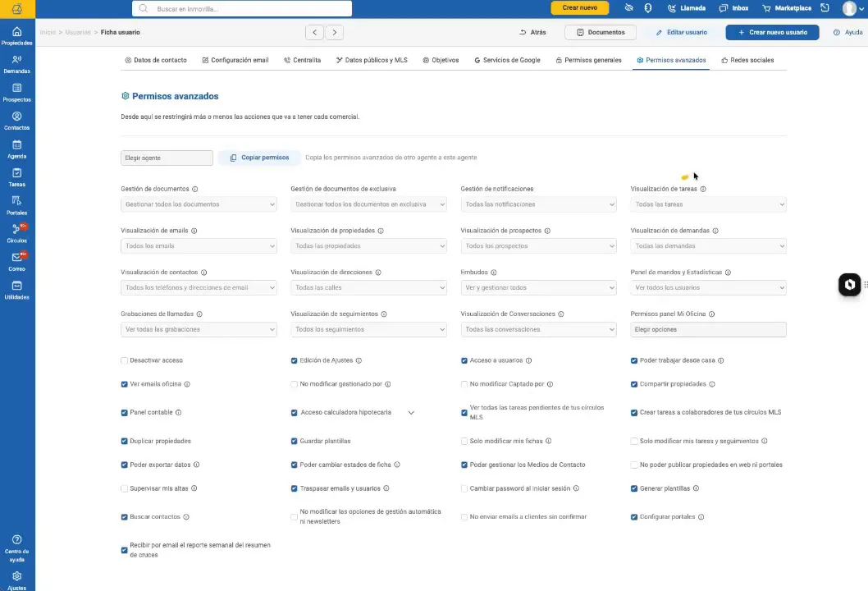Open Grabaciones de llamadas dropdown
The width and height of the screenshot is (868, 591).
199,329
